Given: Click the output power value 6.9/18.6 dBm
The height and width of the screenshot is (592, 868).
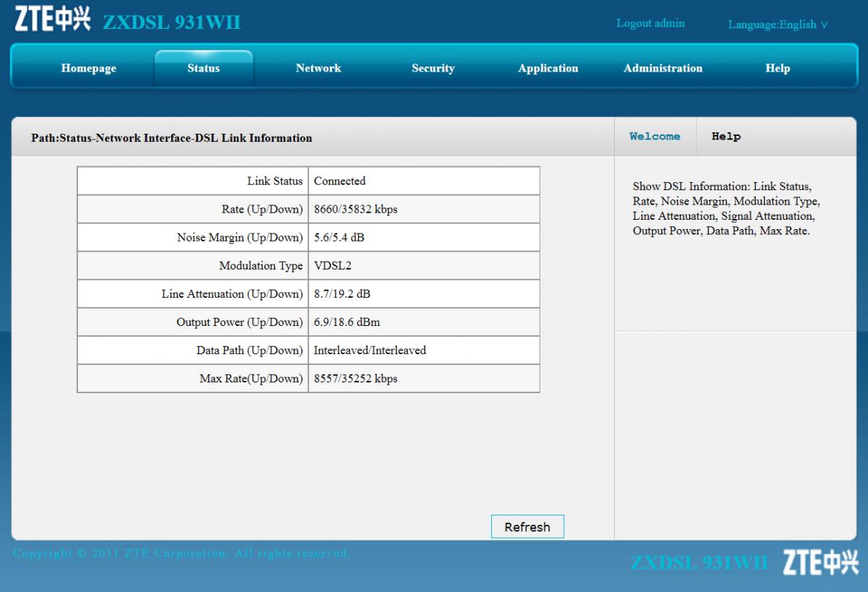Looking at the screenshot, I should coord(346,322).
